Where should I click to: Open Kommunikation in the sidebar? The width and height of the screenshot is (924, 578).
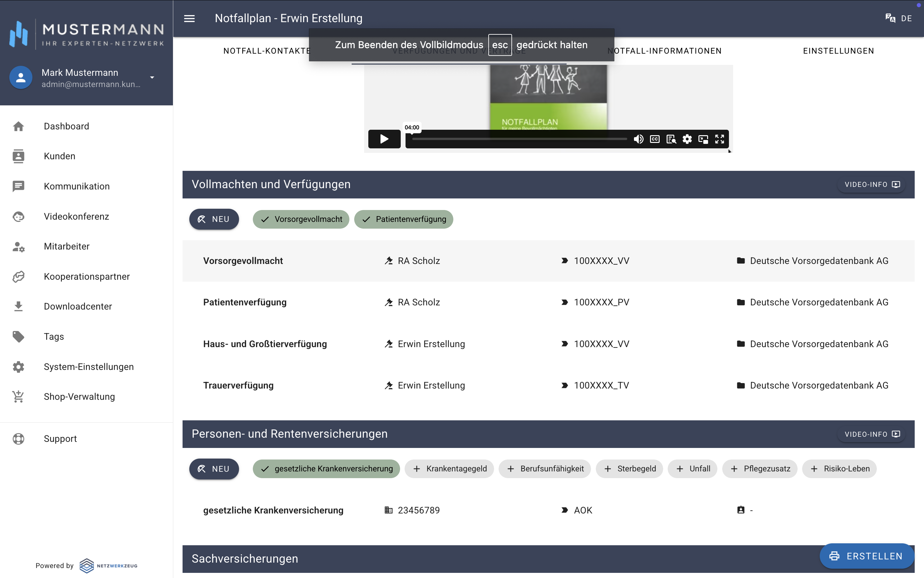[x=86, y=186]
